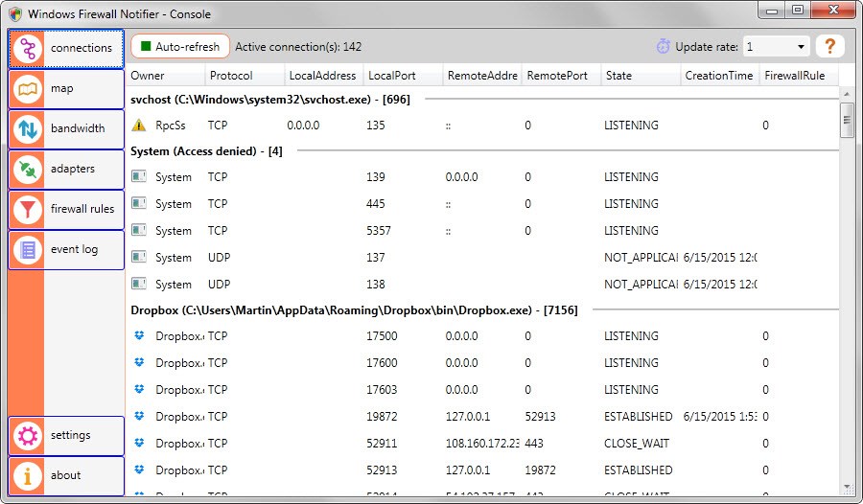Viewport: 863px width, 504px height.
Task: Switch to the adapters tab label
Action: coord(73,169)
